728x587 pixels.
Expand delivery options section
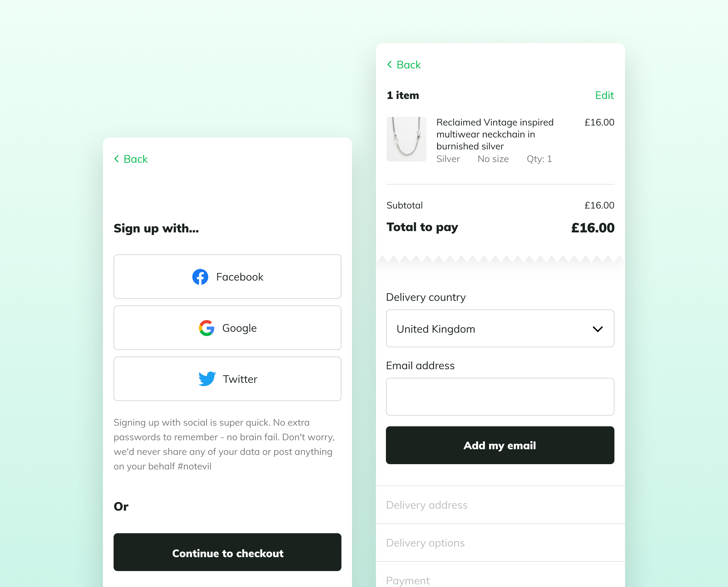pos(500,543)
